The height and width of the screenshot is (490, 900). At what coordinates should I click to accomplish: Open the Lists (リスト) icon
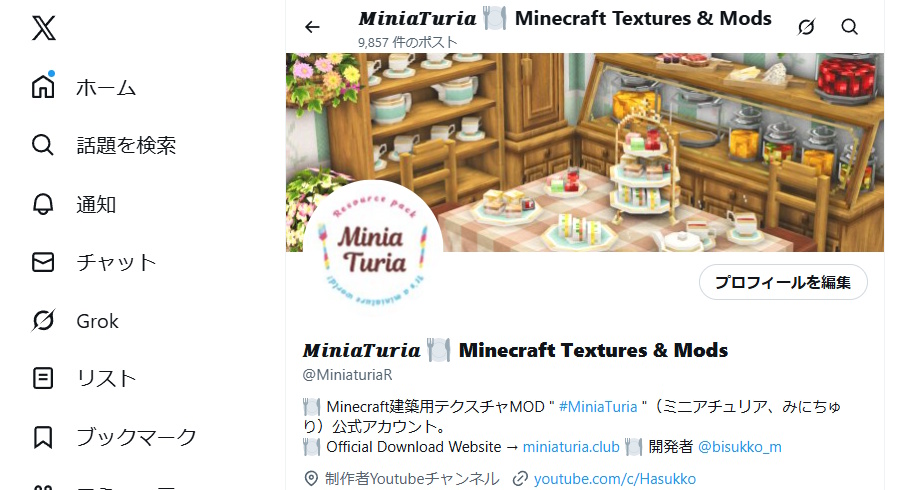[43, 378]
